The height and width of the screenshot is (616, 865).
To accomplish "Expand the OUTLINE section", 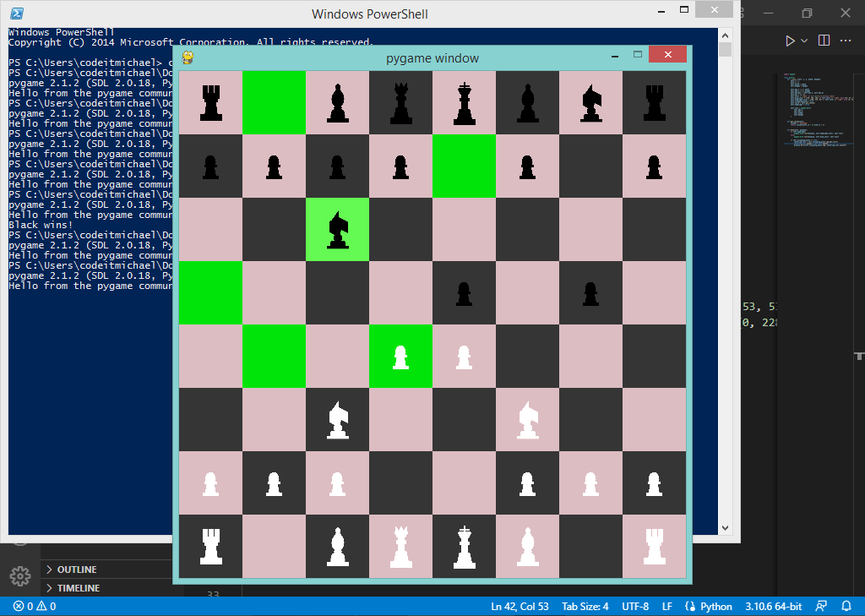I will [76, 570].
